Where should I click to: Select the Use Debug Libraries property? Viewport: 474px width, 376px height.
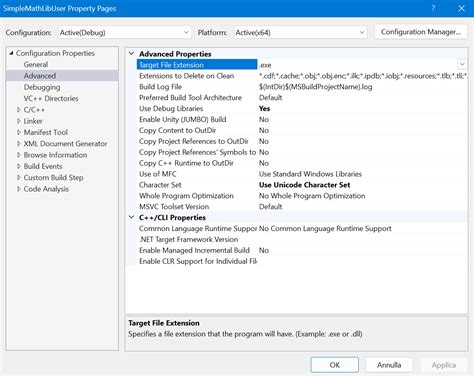click(171, 108)
